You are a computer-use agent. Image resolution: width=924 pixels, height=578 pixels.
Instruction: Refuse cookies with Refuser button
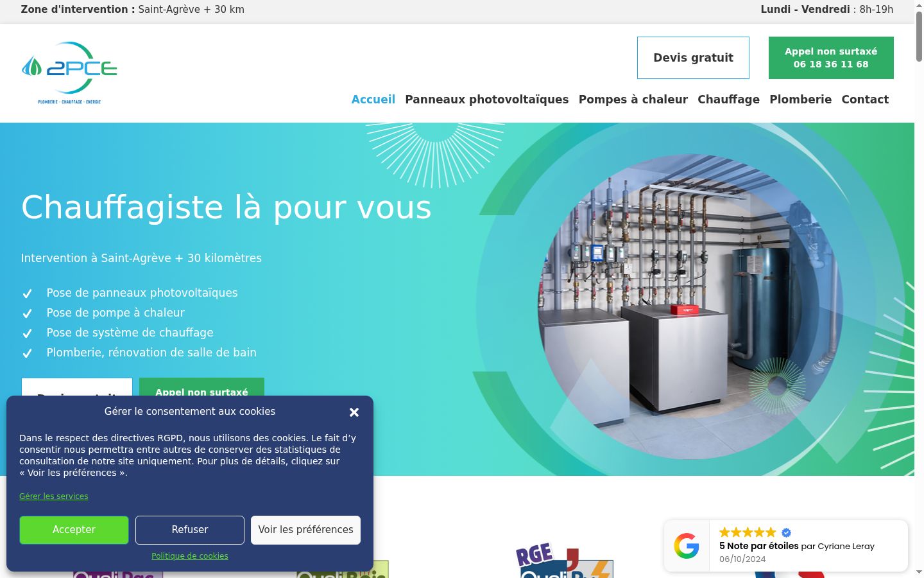point(190,530)
